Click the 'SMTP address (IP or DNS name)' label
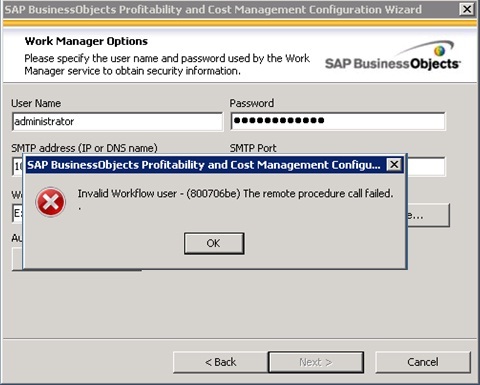Screen dimensions: 480x385 84,148
